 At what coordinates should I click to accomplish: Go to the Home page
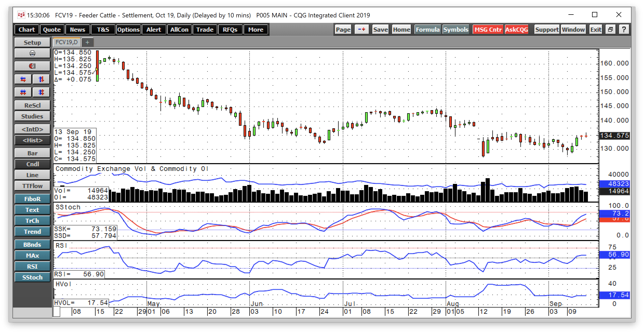401,29
